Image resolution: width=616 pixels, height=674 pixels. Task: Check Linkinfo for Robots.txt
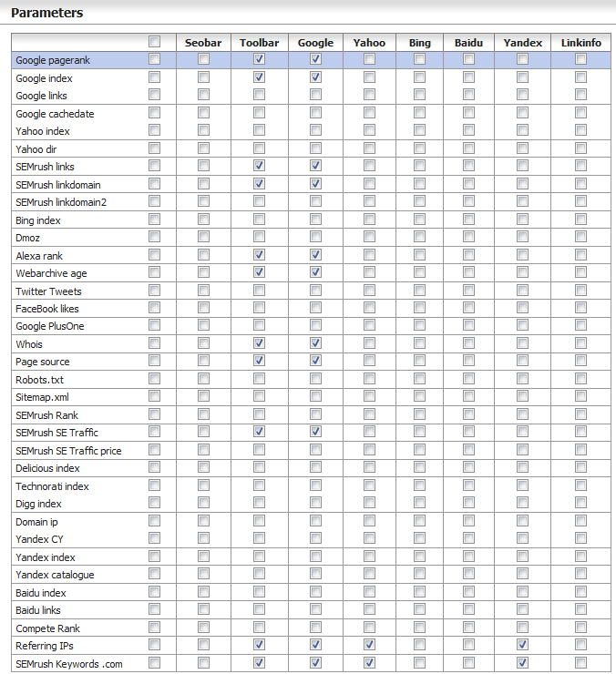580,378
